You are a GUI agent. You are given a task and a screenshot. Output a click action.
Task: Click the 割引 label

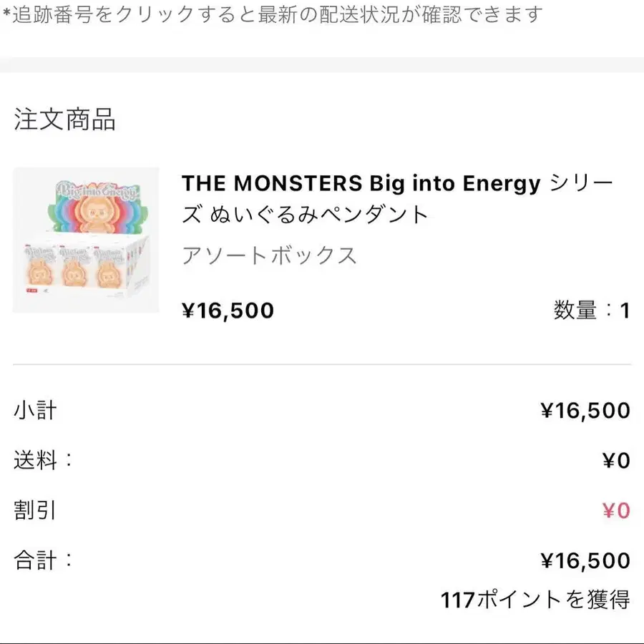pyautogui.click(x=35, y=510)
